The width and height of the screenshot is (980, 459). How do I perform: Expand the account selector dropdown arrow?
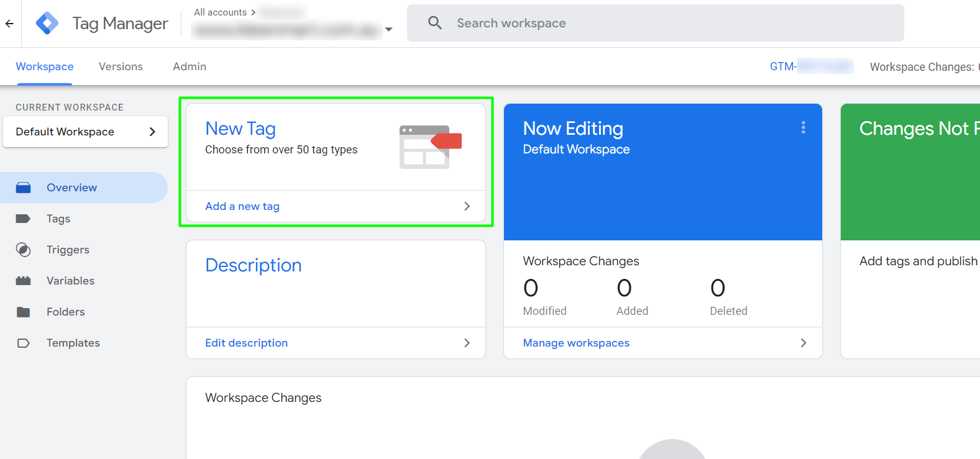tap(389, 29)
